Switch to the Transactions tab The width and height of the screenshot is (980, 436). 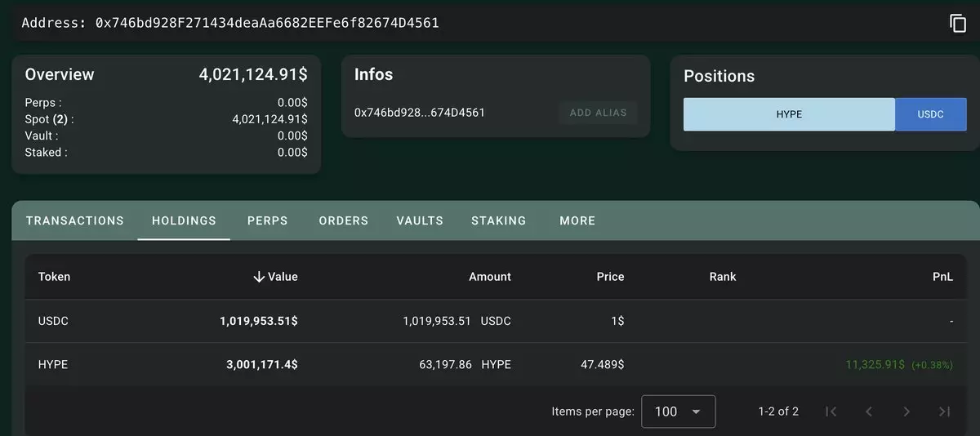click(x=75, y=220)
